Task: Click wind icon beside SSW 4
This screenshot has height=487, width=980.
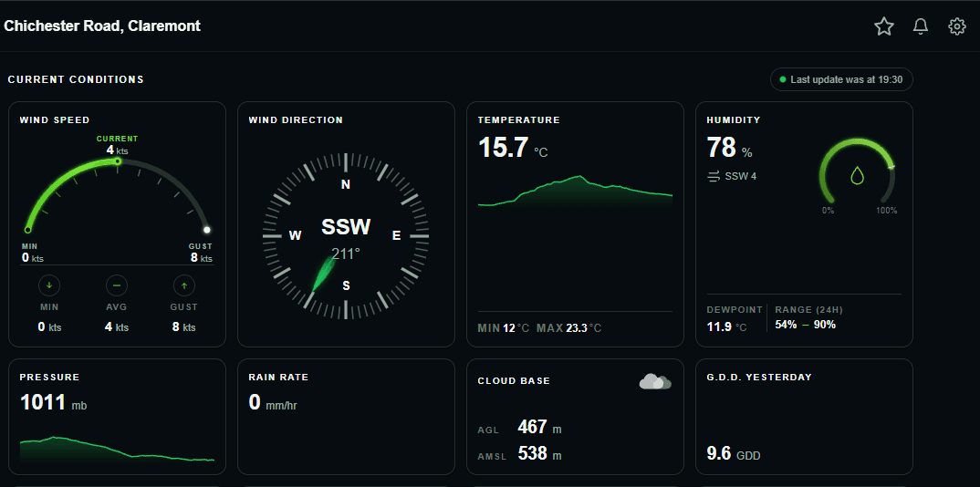Action: 714,177
